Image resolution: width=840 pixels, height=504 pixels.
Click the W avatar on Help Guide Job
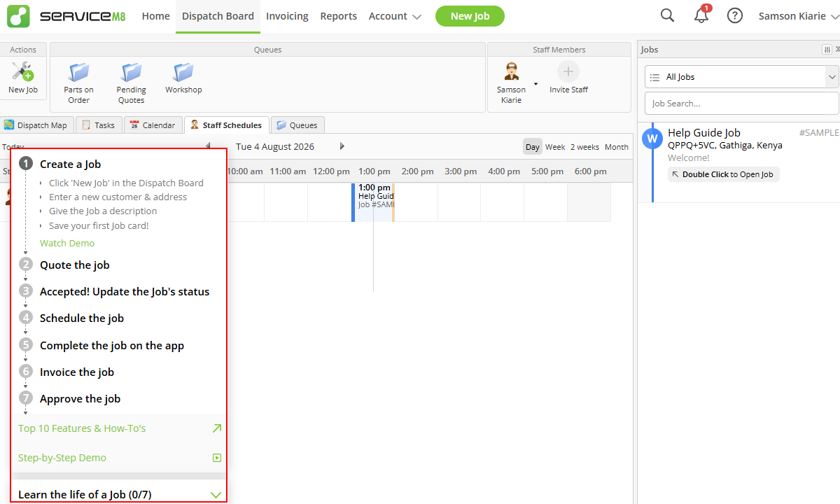click(x=652, y=139)
